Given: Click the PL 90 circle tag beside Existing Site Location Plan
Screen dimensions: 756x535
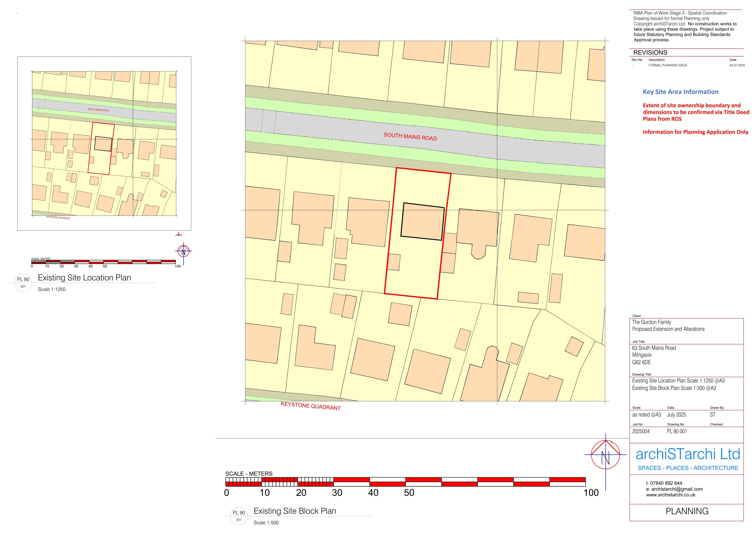Looking at the screenshot, I should (23, 283).
